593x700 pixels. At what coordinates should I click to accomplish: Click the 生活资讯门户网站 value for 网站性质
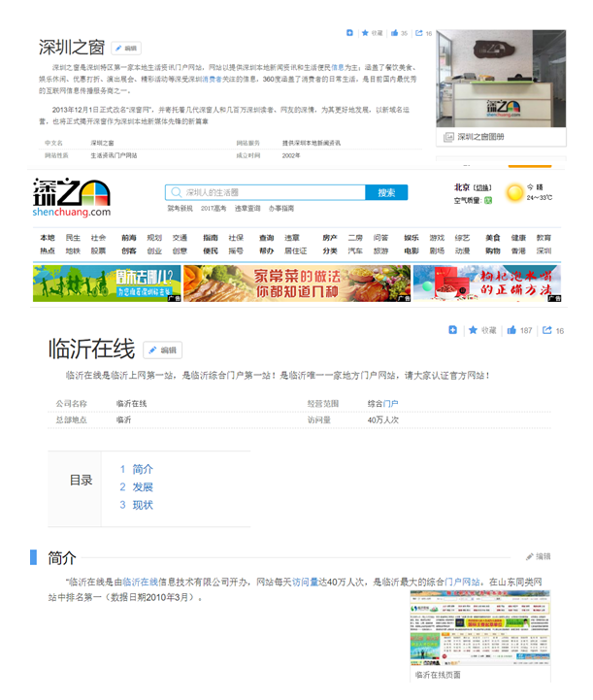[114, 155]
